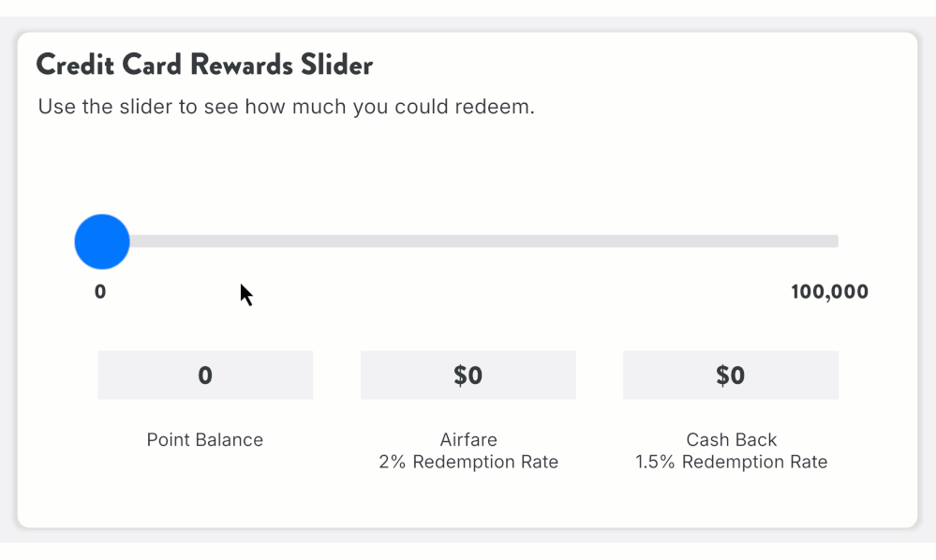The image size is (936, 560).
Task: Click the "Cash Back" label
Action: 731,440
